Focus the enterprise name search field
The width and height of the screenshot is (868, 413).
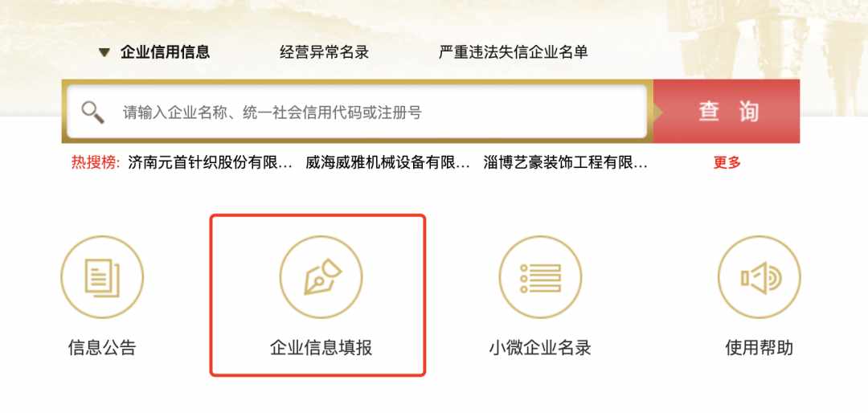tap(357, 112)
